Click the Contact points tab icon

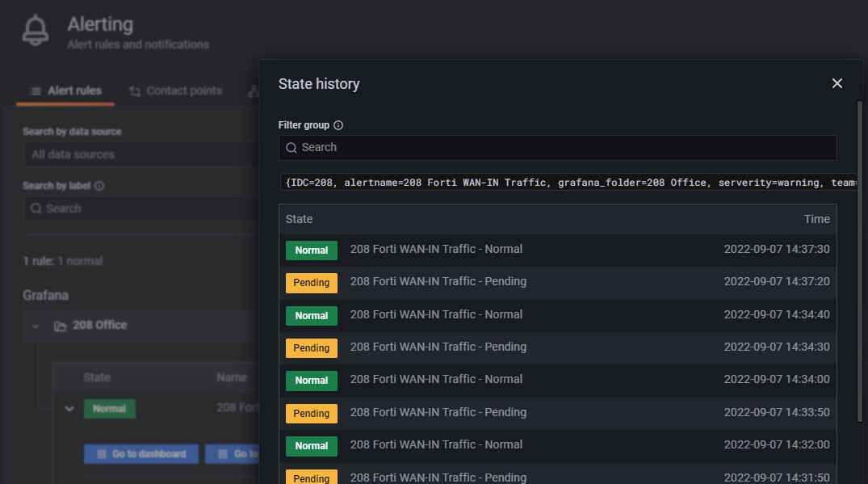[x=135, y=91]
